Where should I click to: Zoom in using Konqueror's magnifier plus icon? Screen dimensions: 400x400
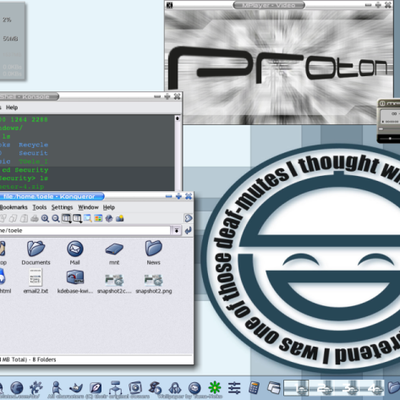[45, 219]
